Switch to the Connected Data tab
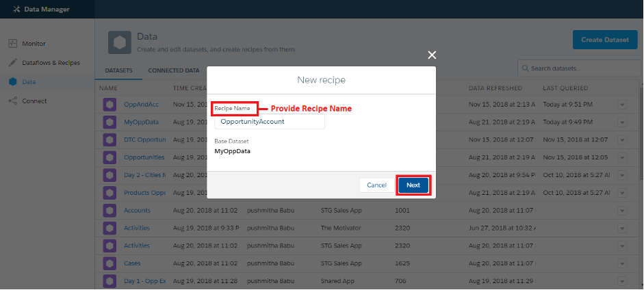Viewport: 644px width, 290px height. point(174,70)
